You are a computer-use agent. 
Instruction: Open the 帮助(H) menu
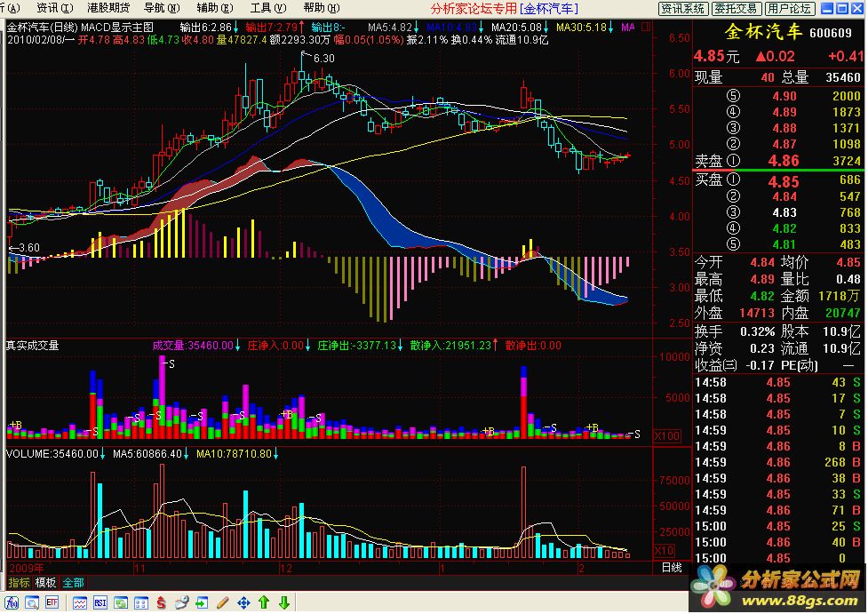tap(322, 8)
